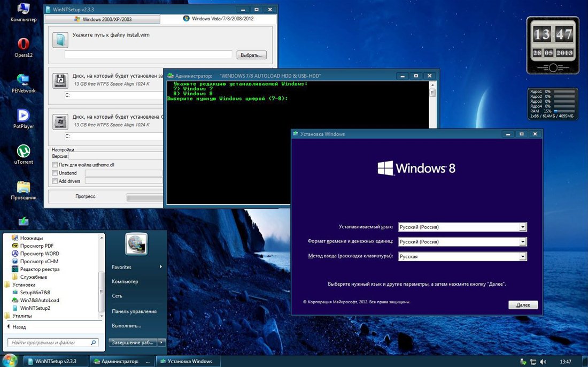Switch to Администратор taskbar button

(x=122, y=361)
